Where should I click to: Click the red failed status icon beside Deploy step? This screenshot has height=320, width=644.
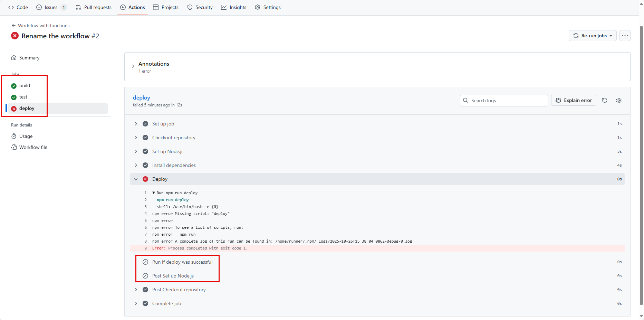click(x=145, y=179)
